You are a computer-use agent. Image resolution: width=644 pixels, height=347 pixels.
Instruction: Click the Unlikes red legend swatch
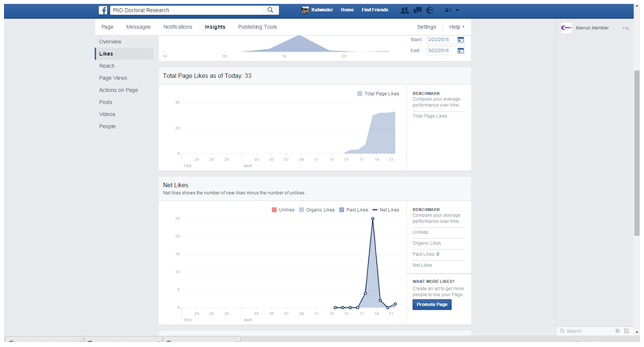click(x=274, y=210)
